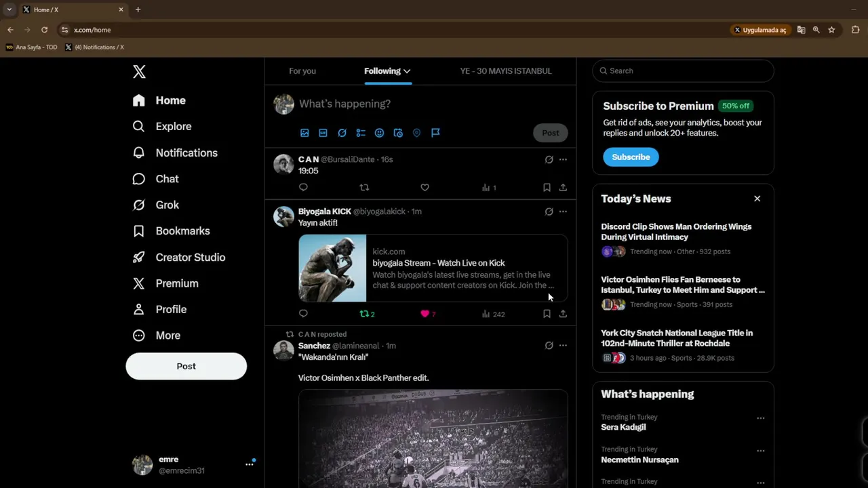Open Bookmarks from the sidebar

coord(171,231)
